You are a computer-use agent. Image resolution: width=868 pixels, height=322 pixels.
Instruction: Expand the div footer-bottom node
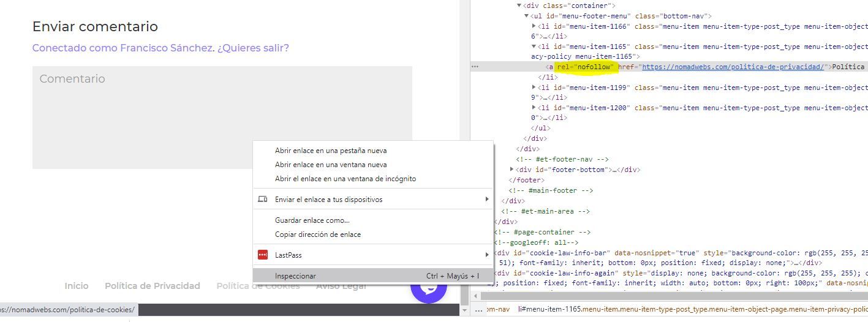click(x=512, y=170)
